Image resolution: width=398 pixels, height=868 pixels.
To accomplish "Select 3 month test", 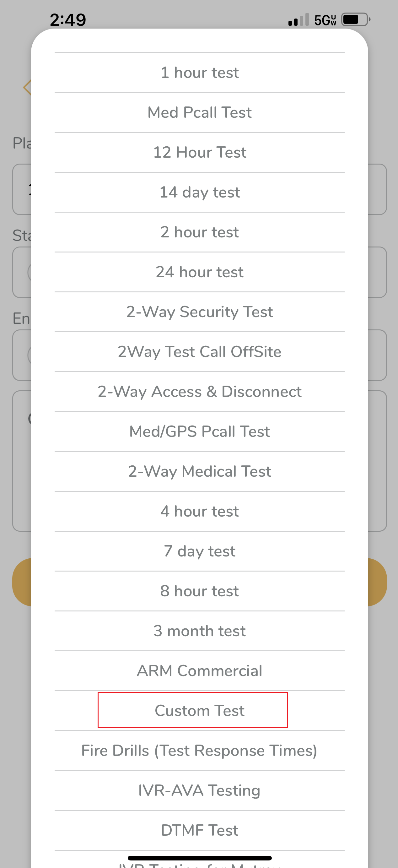I will click(x=199, y=631).
